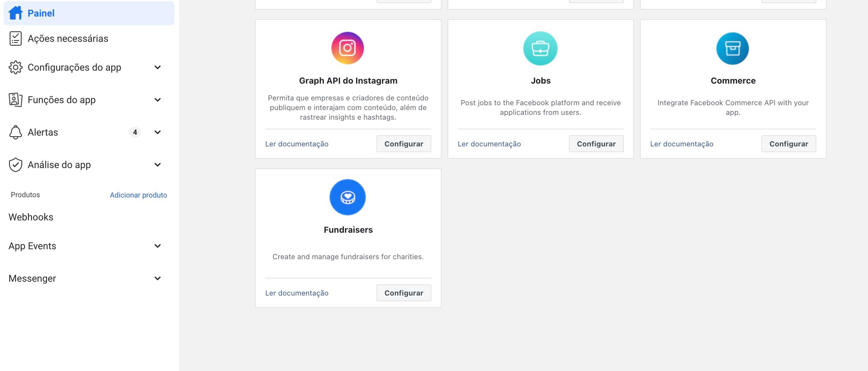Click the Funções do app badge icon
Viewport: 868px width, 371px height.
pos(16,100)
